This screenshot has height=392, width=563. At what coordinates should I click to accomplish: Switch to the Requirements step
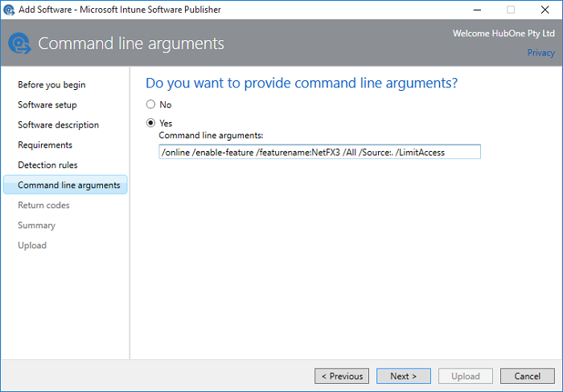point(45,145)
